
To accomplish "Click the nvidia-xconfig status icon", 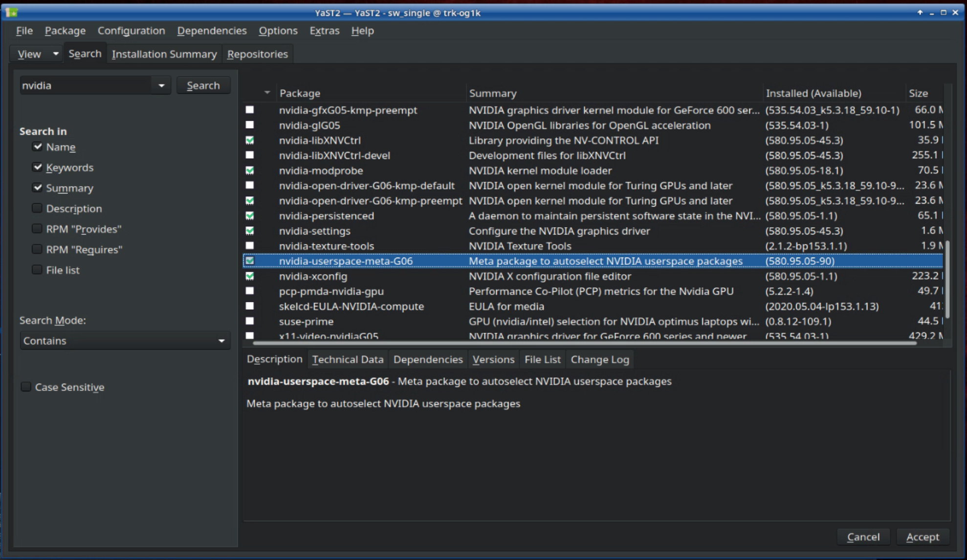I will click(250, 276).
